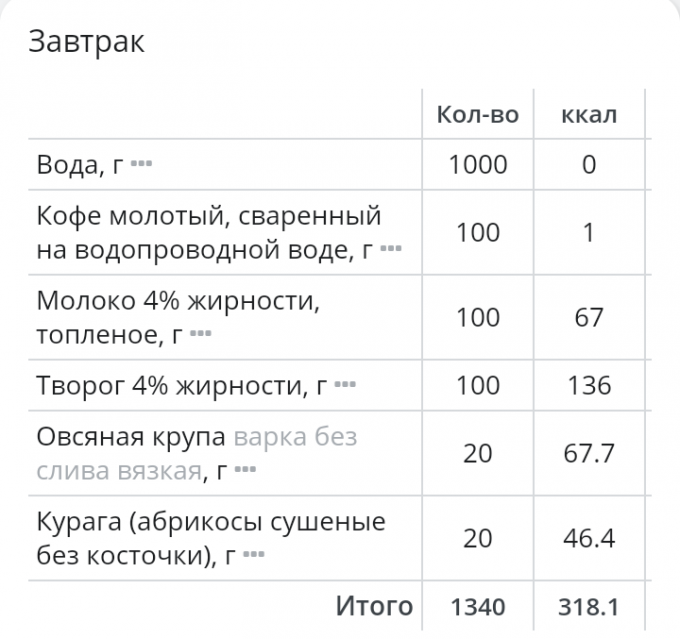Click the Кол-во column header
This screenshot has height=639, width=680.
pos(478,114)
